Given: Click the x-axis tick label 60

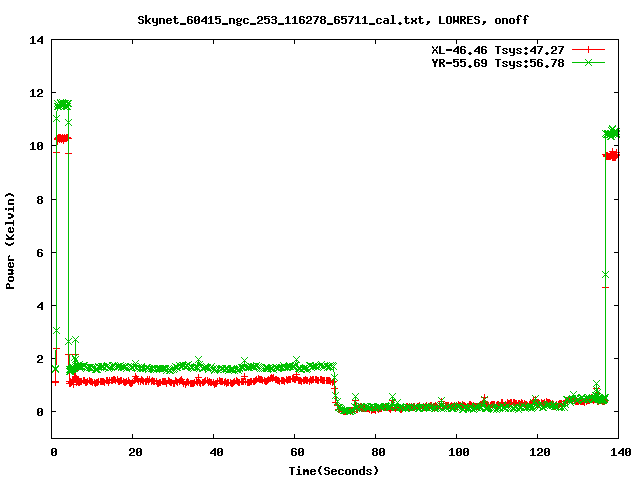Looking at the screenshot, I should (x=297, y=452).
